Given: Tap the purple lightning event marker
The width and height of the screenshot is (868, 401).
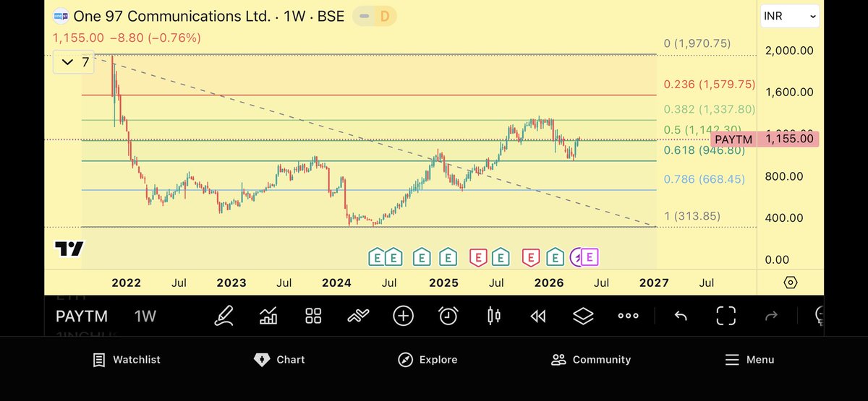Looking at the screenshot, I should click(576, 256).
